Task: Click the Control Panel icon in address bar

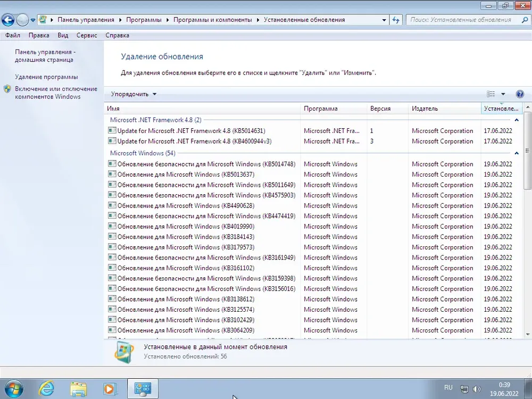Action: 43,20
